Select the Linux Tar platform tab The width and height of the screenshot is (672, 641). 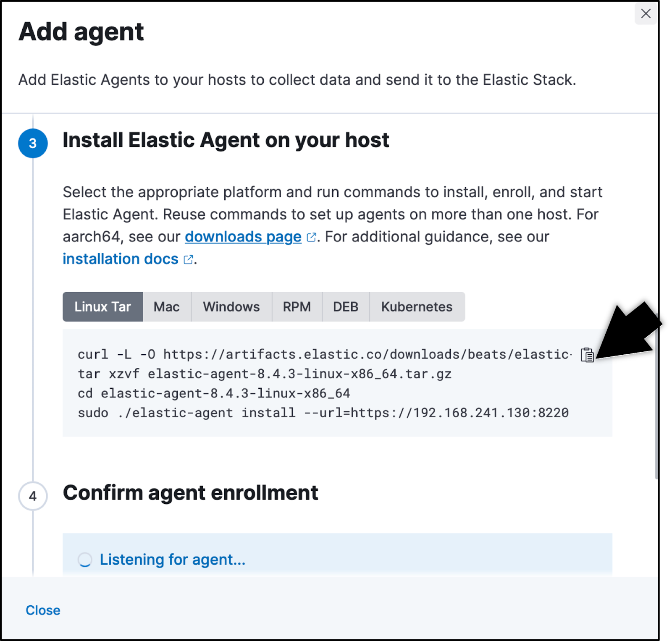[103, 307]
